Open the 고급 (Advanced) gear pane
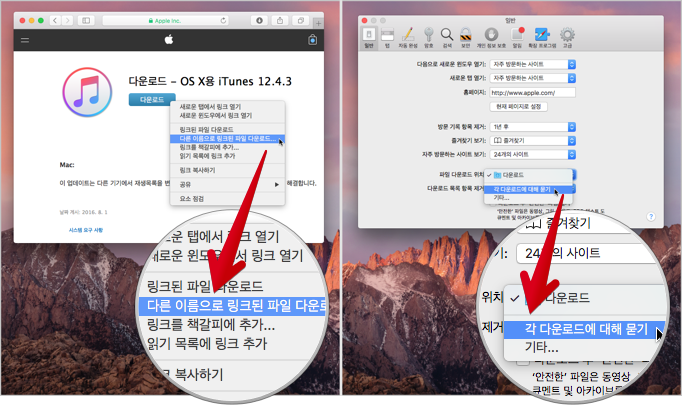The width and height of the screenshot is (682, 405). pos(567,37)
